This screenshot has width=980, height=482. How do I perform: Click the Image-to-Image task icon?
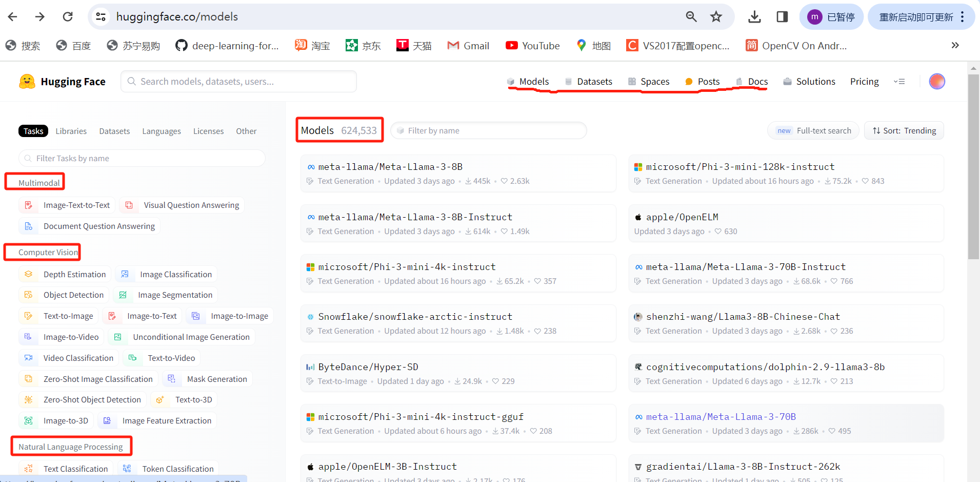196,316
